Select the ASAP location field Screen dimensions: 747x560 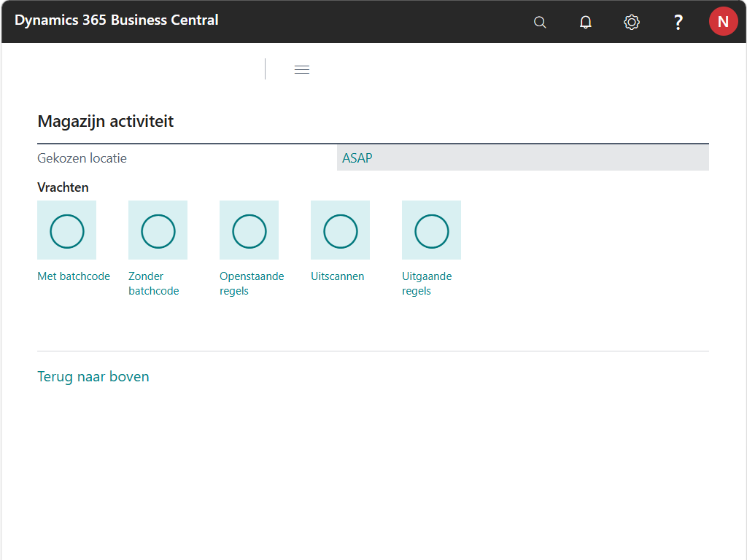tap(522, 157)
